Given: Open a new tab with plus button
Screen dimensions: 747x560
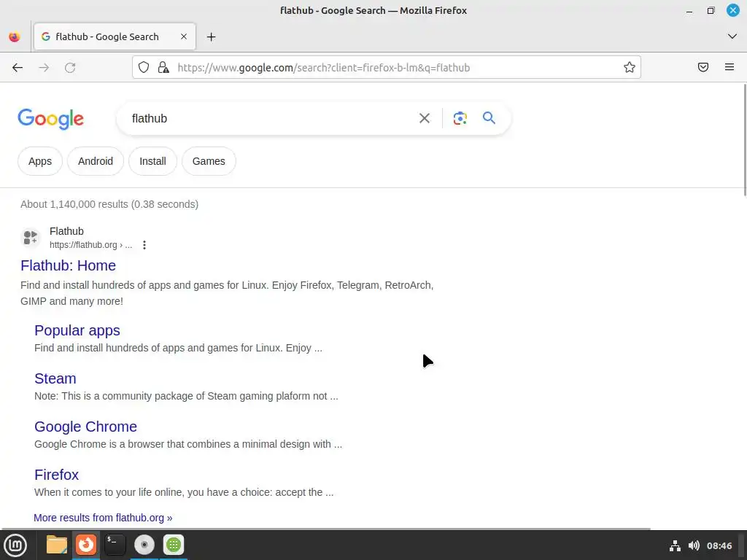Looking at the screenshot, I should (211, 36).
